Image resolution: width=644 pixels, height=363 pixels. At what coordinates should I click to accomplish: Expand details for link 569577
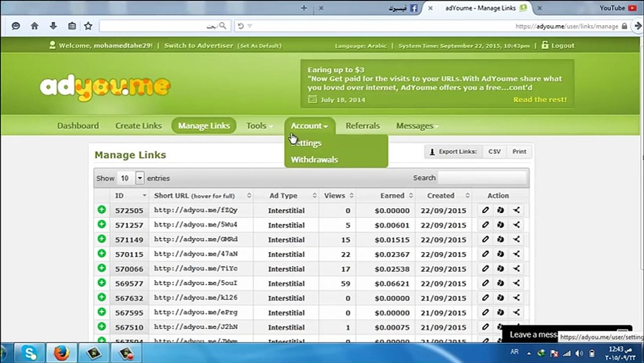click(x=102, y=283)
